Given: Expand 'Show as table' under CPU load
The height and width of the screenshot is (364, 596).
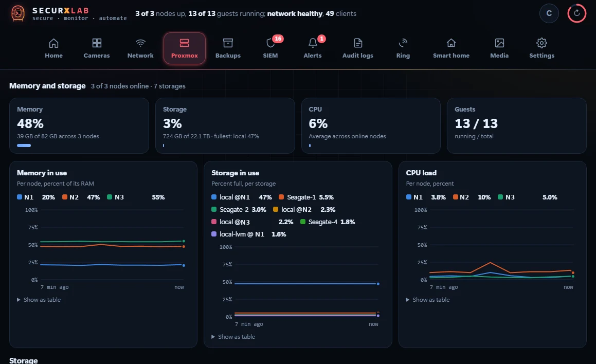Looking at the screenshot, I should [428, 300].
